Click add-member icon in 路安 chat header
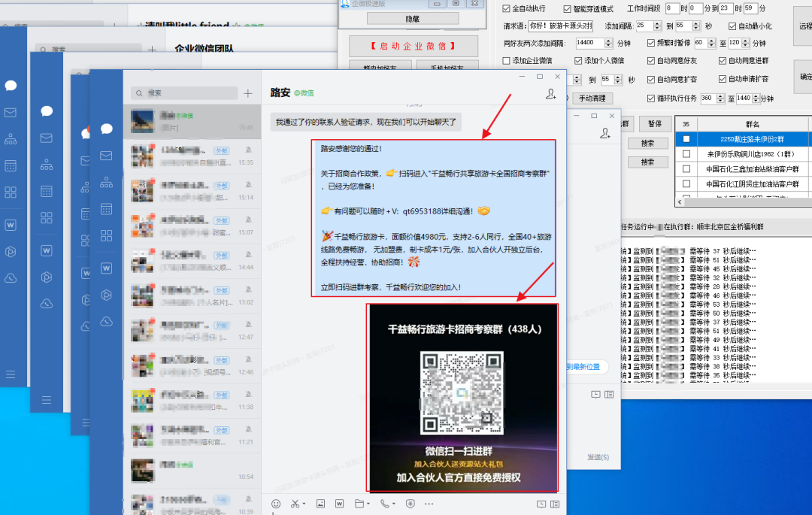 coord(550,94)
